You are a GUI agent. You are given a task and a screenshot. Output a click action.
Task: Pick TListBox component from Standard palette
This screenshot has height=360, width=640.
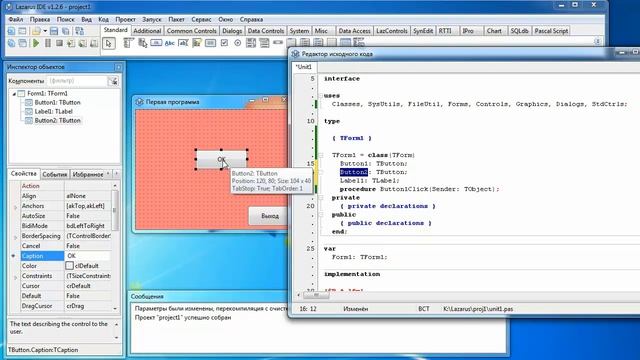coord(251,42)
